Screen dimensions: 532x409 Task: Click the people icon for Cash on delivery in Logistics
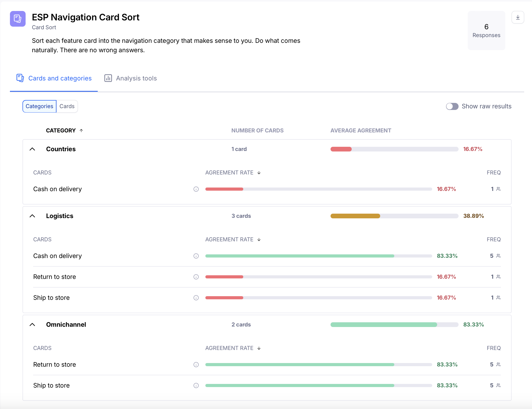pos(498,256)
